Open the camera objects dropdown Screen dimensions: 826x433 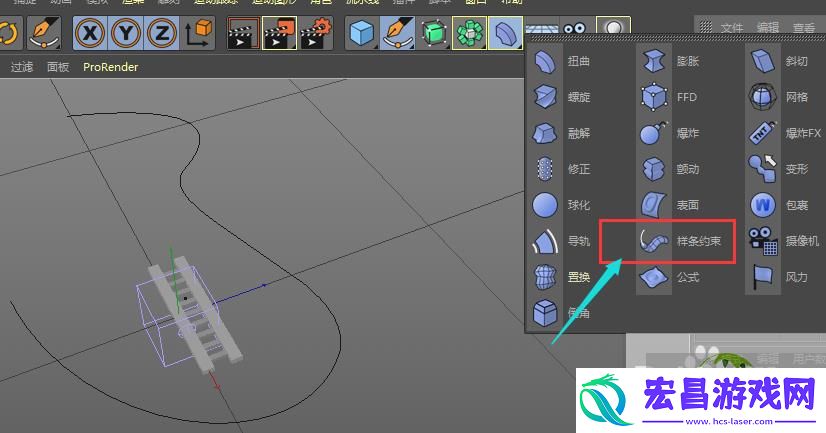[x=575, y=28]
